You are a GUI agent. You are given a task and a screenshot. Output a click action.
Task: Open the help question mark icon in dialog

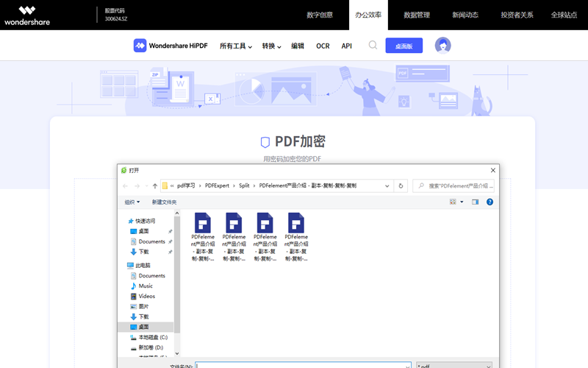coord(490,202)
